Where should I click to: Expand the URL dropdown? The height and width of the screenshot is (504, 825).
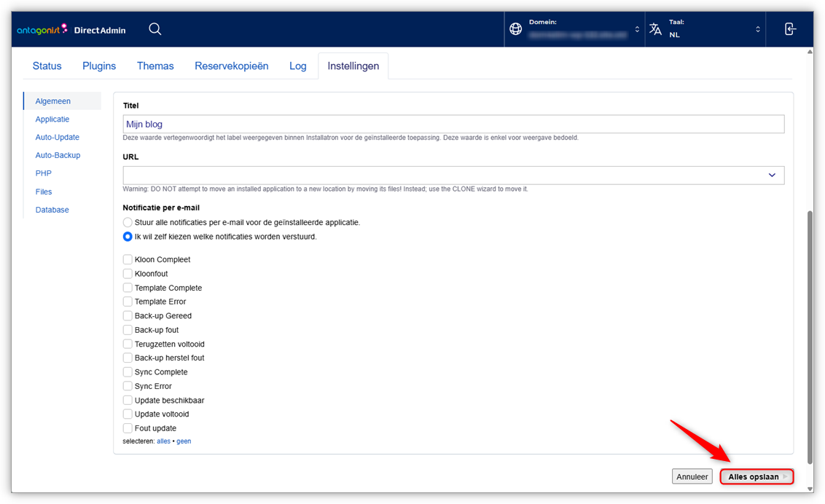tap(772, 175)
